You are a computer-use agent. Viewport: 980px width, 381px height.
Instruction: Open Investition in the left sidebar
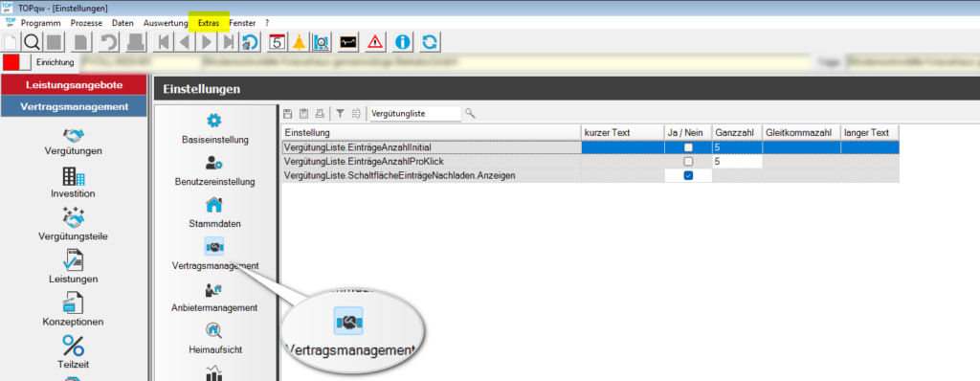73,183
